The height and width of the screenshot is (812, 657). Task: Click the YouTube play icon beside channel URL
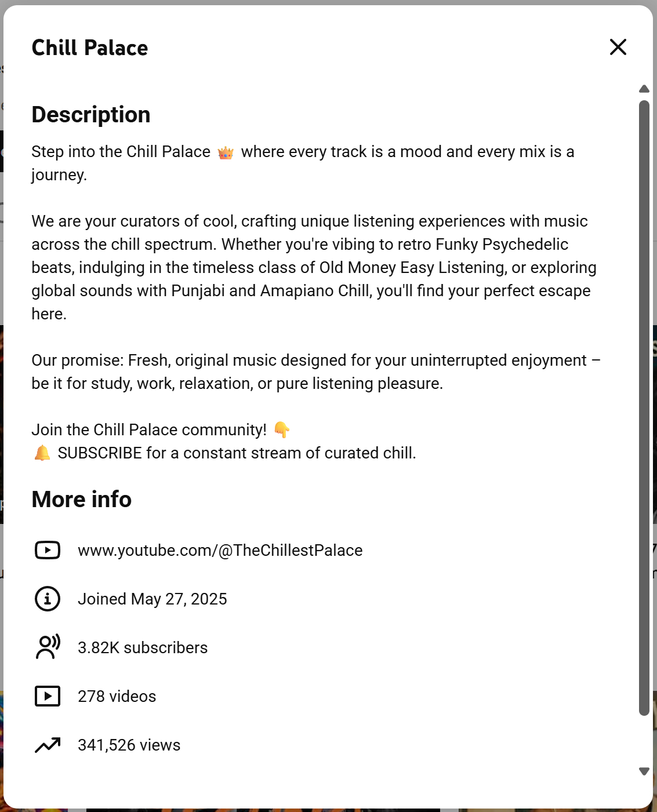(x=48, y=550)
